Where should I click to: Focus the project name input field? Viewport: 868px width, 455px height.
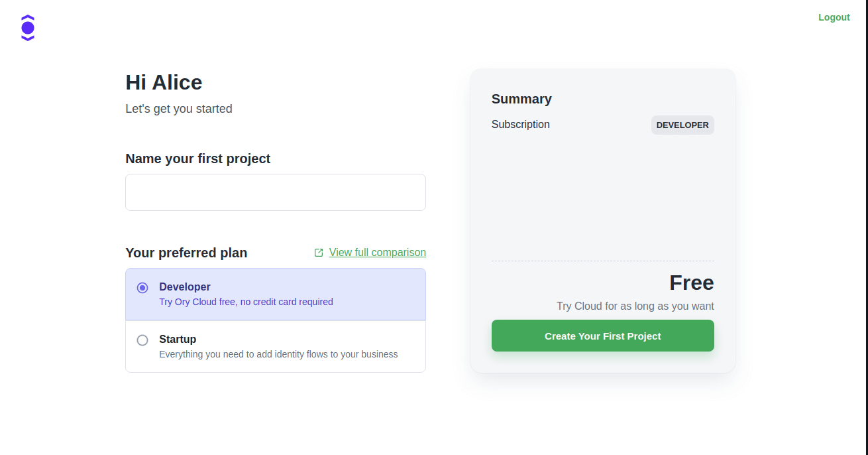(x=276, y=192)
